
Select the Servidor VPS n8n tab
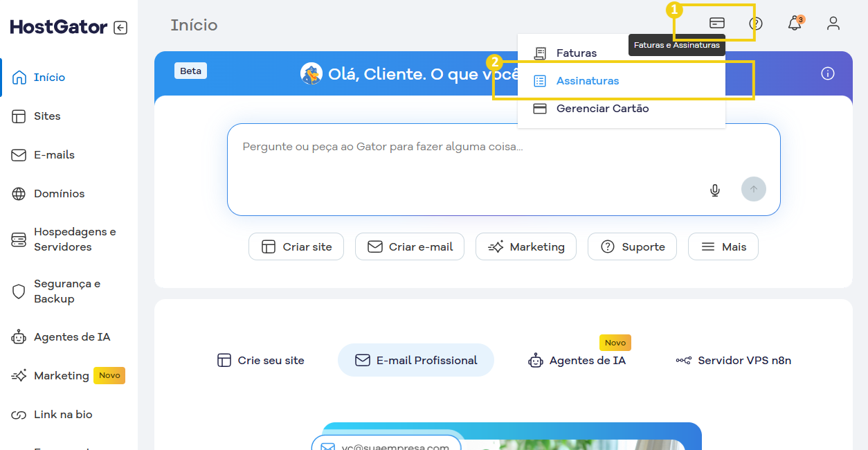coord(733,360)
